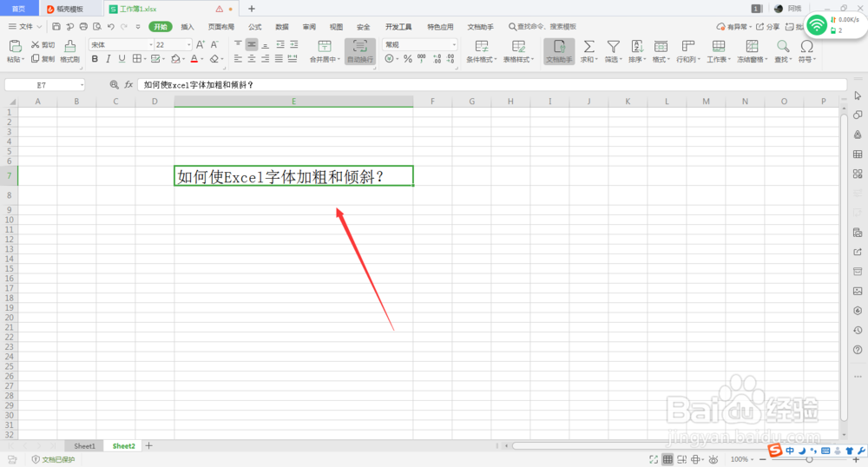Image resolution: width=868 pixels, height=467 pixels.
Task: Apply fill color bucket icon
Action: point(175,59)
